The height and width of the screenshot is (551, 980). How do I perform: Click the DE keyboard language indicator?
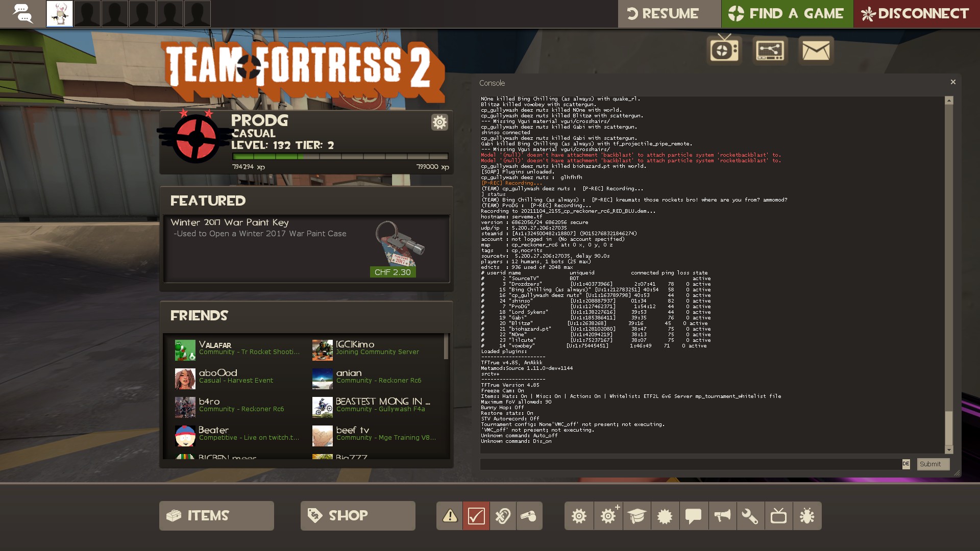click(x=906, y=464)
